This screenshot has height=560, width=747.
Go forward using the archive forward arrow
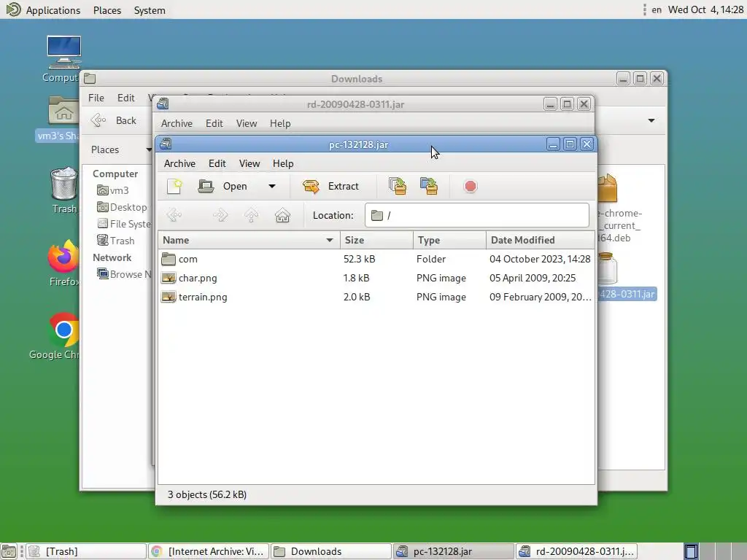coord(220,215)
